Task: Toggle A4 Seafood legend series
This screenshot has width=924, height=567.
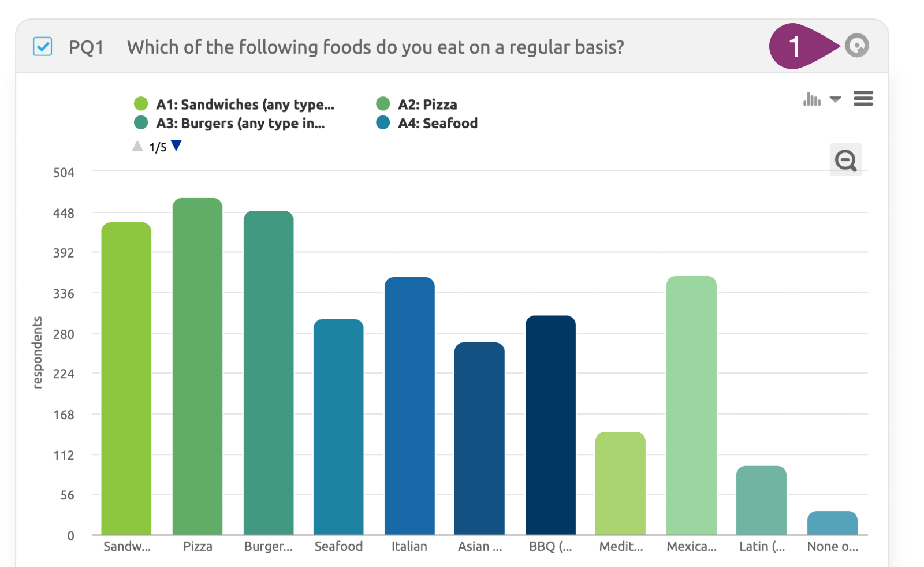Action: point(438,123)
